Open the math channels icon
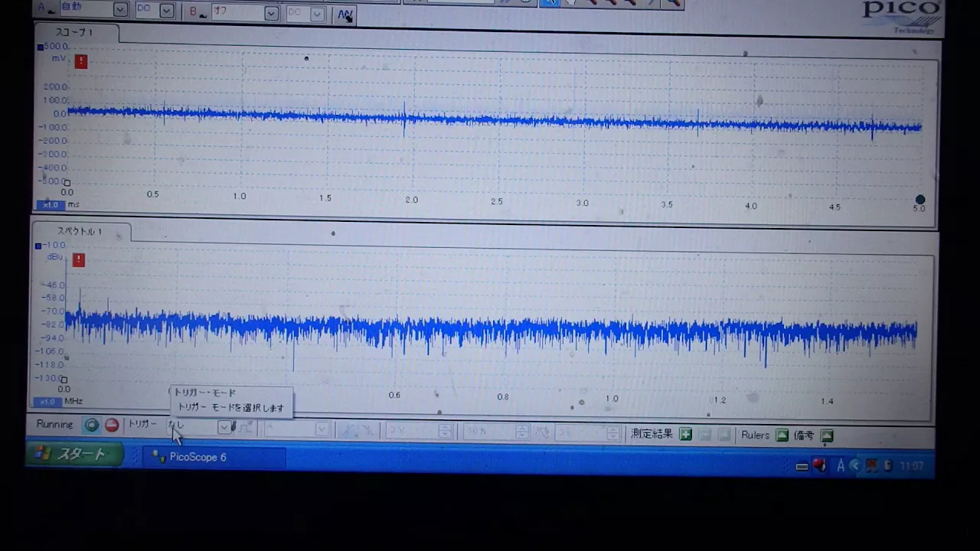This screenshot has height=551, width=980. click(345, 15)
